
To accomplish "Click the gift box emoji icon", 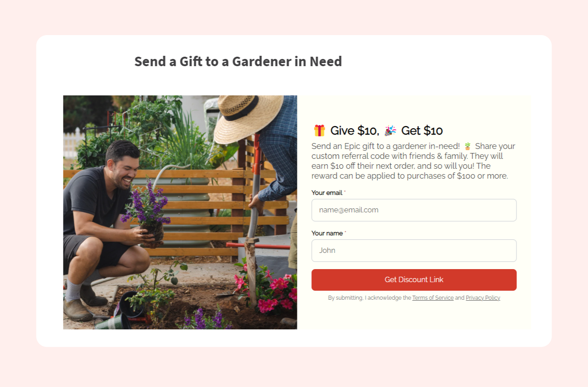I will [x=319, y=130].
